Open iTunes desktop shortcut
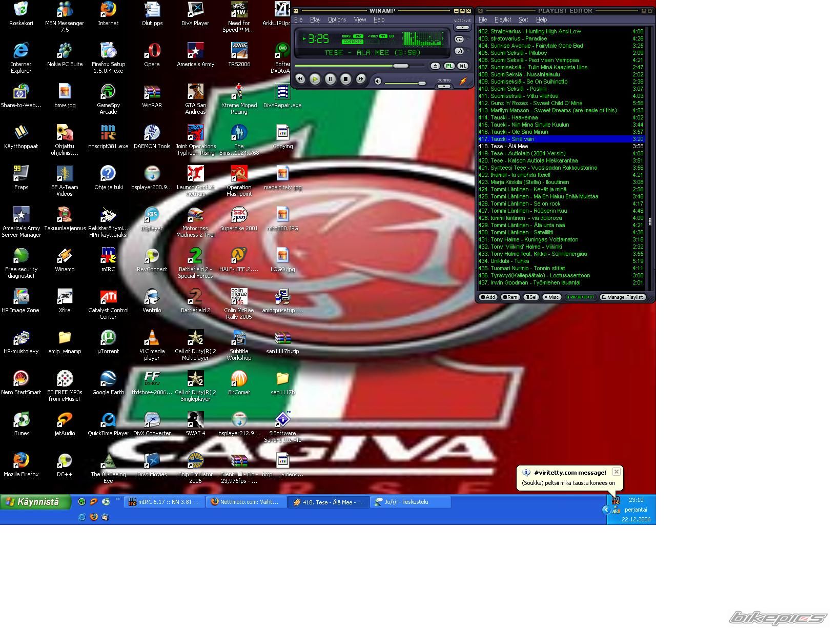Viewport: 840px width, 630px height. point(21,423)
